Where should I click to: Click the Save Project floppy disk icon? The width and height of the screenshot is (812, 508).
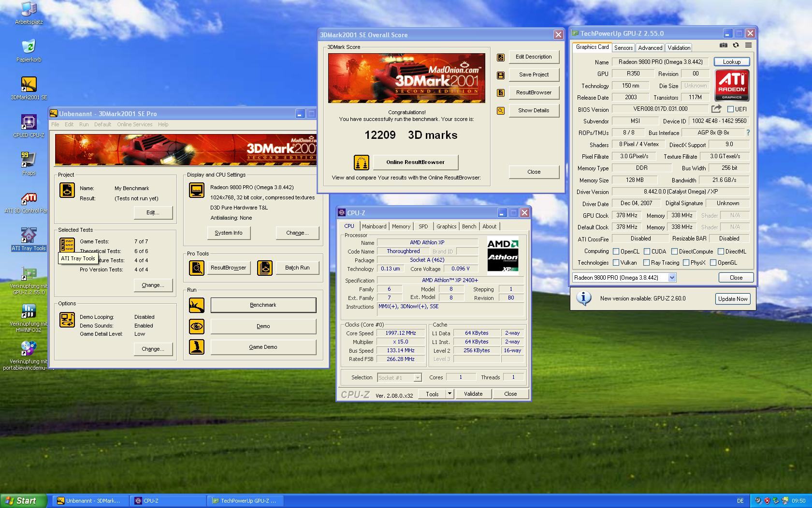pyautogui.click(x=501, y=75)
